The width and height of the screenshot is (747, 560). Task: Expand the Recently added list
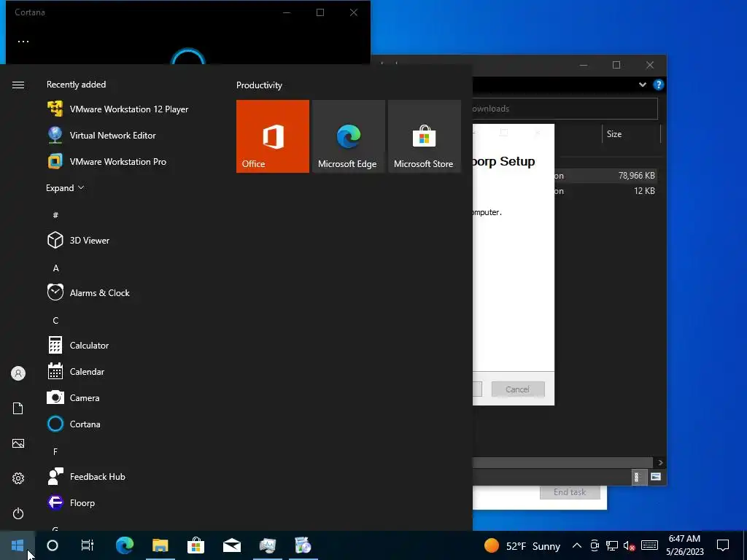[65, 188]
